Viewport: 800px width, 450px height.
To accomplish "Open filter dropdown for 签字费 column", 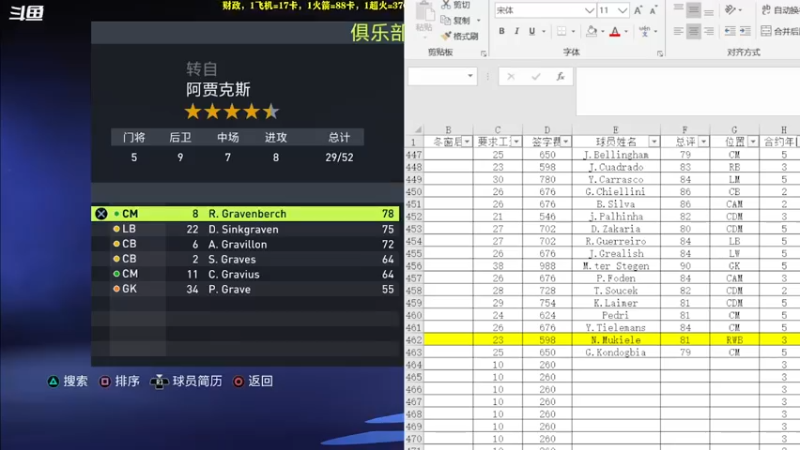I will [565, 141].
